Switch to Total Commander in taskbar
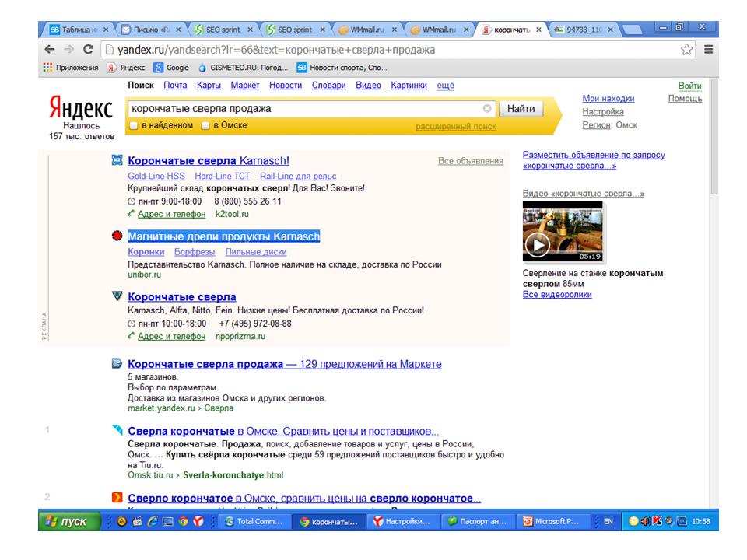 (x=255, y=521)
